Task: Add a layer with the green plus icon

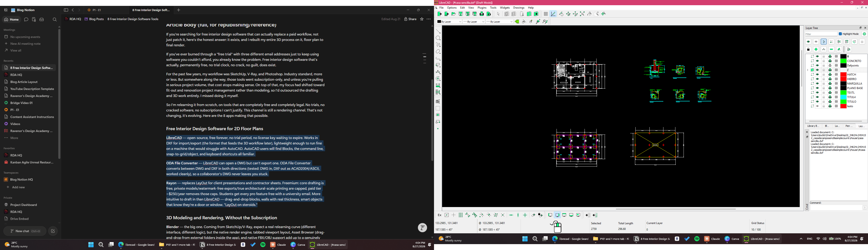Action: 816,50
